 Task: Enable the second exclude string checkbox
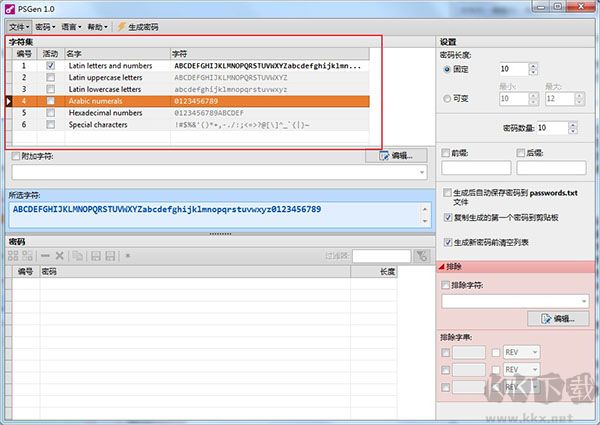(445, 370)
